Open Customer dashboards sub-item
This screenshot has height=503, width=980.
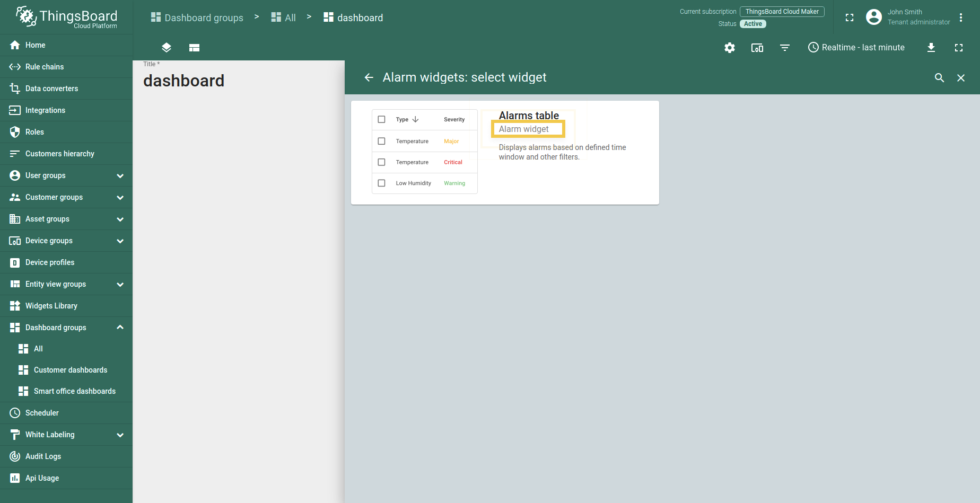(x=66, y=370)
